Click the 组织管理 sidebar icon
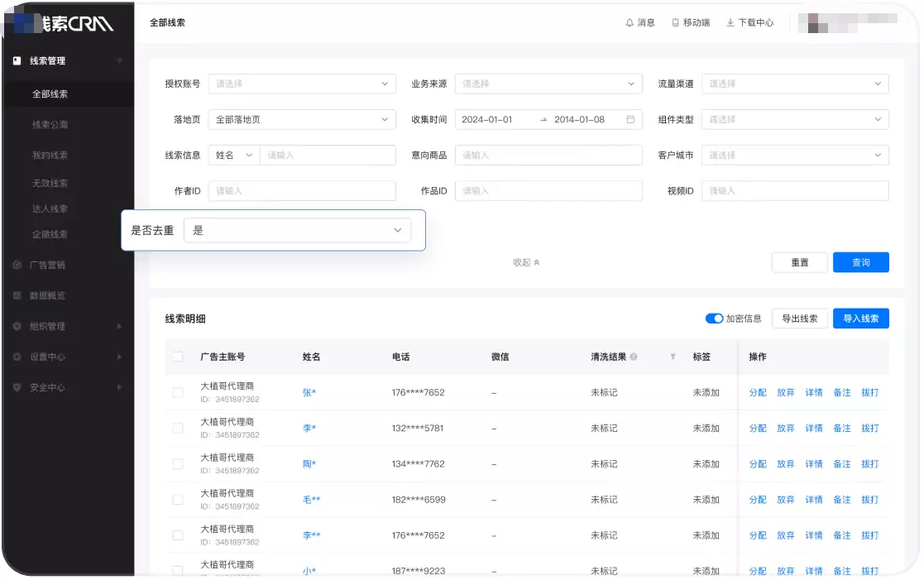The image size is (924, 580). click(x=17, y=326)
